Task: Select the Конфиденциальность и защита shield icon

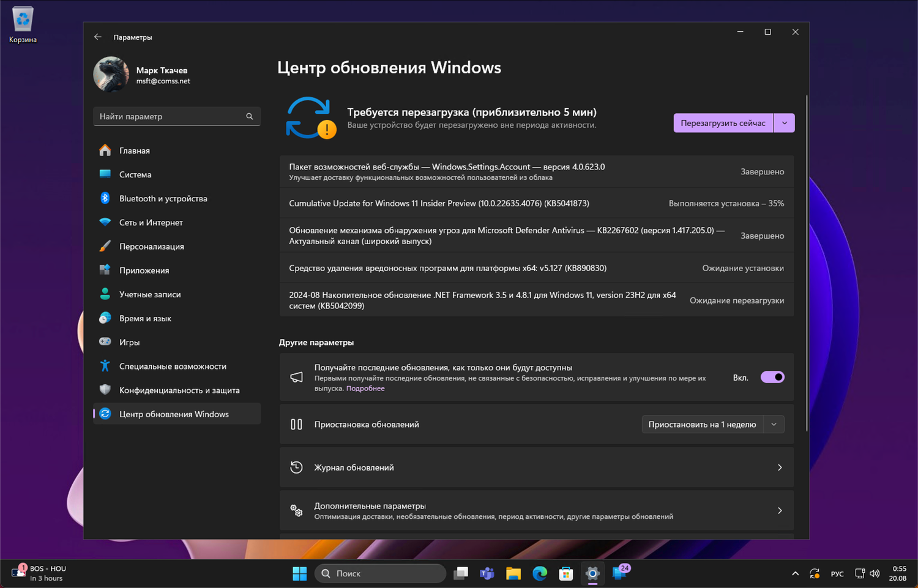Action: coord(105,390)
